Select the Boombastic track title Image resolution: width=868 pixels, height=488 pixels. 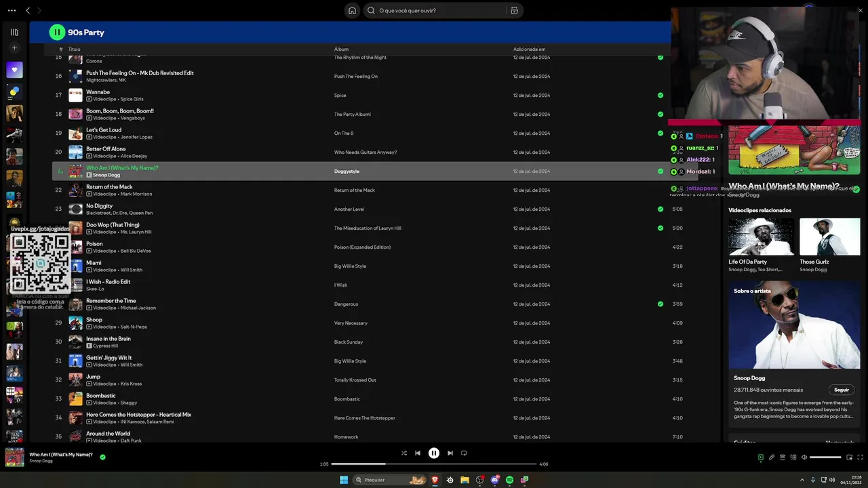[x=101, y=396]
